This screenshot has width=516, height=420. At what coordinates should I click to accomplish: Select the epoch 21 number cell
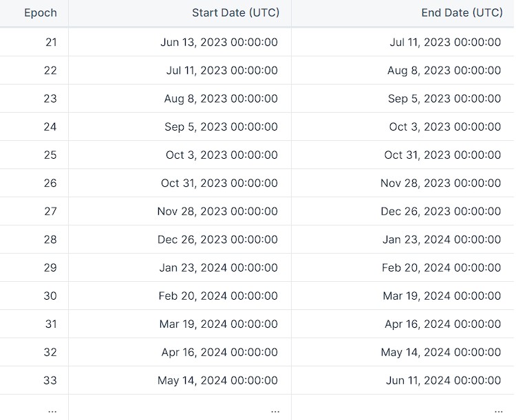[51, 42]
